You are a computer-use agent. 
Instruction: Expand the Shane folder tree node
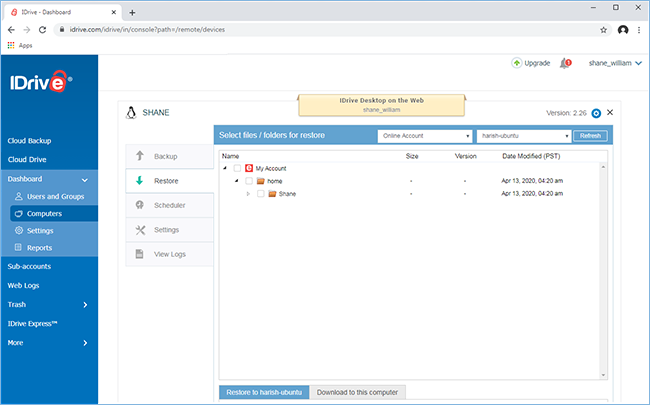tap(248, 194)
